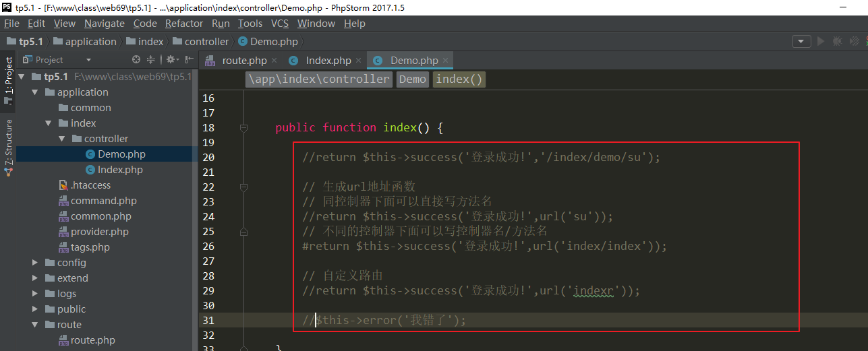The height and width of the screenshot is (351, 868).
Task: Open the Refactor menu
Action: click(184, 24)
